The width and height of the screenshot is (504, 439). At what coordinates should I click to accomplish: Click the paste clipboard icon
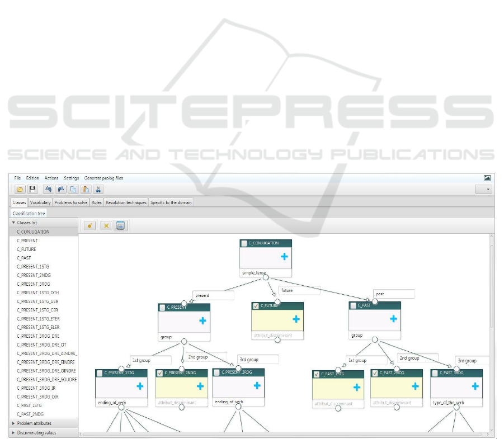pos(86,190)
